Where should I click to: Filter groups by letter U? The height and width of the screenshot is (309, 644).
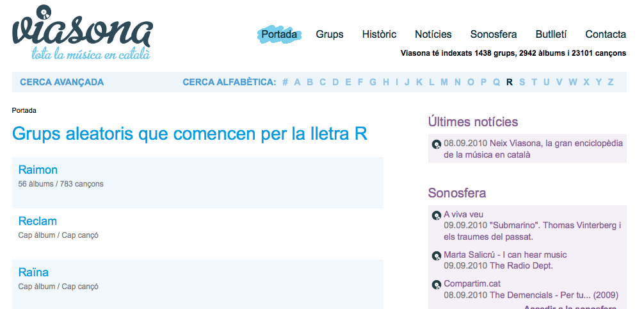coord(547,82)
